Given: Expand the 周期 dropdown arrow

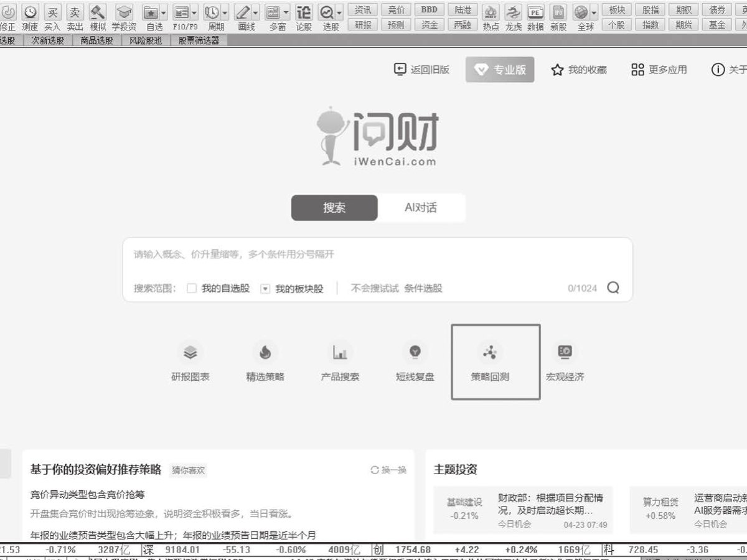Looking at the screenshot, I should pyautogui.click(x=224, y=12).
